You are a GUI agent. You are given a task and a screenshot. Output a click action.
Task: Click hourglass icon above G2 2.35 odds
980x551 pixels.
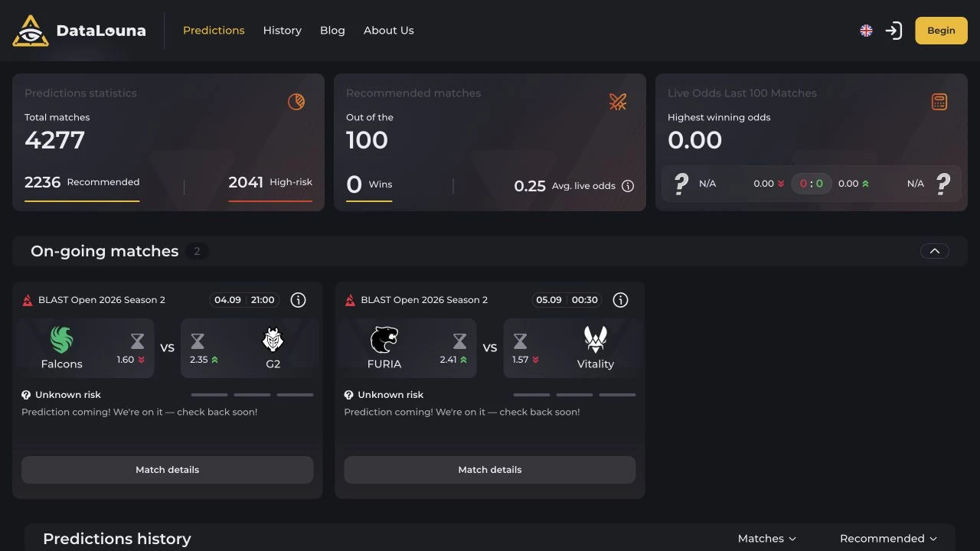coord(198,341)
